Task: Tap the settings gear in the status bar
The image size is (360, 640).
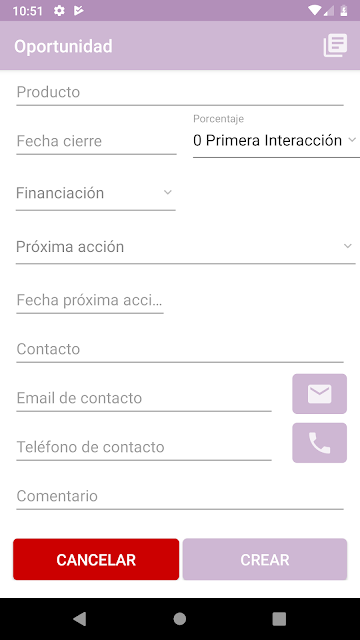Action: [x=59, y=11]
